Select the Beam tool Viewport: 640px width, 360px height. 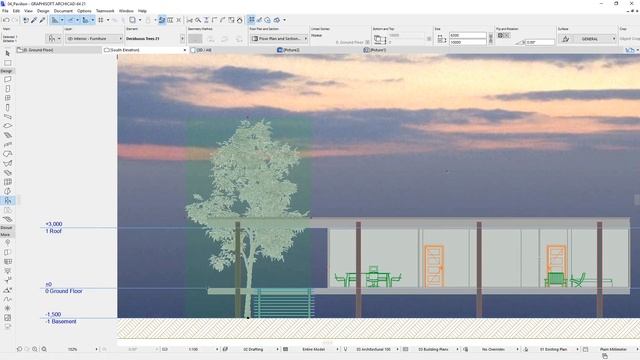pyautogui.click(x=7, y=117)
